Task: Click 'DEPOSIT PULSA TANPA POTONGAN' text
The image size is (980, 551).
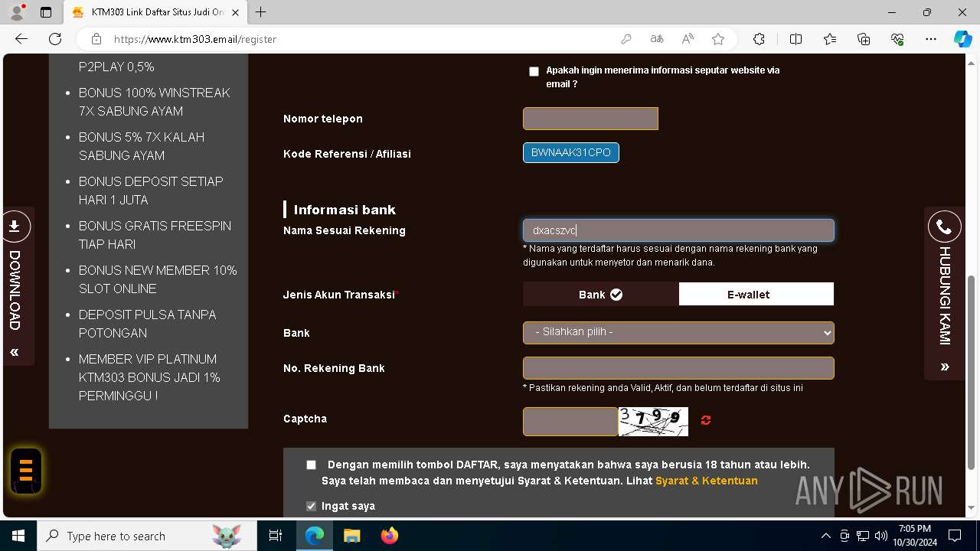Action: click(x=148, y=324)
